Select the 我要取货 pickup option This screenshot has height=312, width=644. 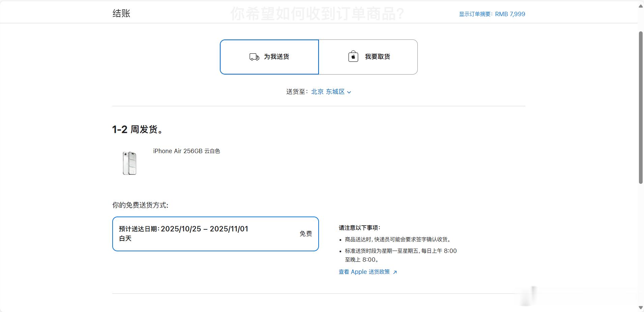click(x=368, y=57)
